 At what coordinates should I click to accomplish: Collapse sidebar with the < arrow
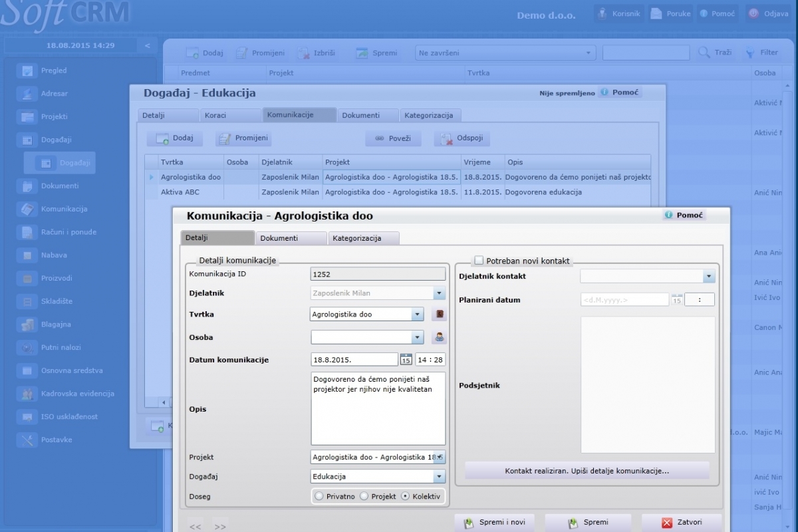point(148,46)
